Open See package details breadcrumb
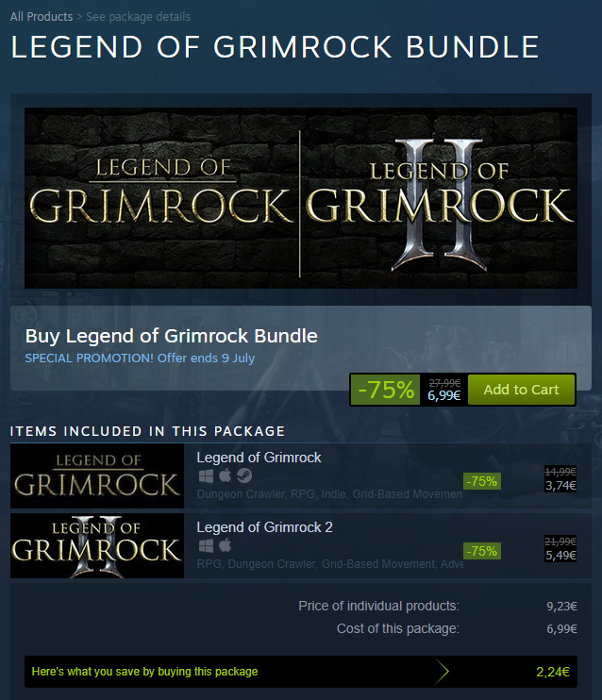602x700 pixels. pyautogui.click(x=138, y=17)
